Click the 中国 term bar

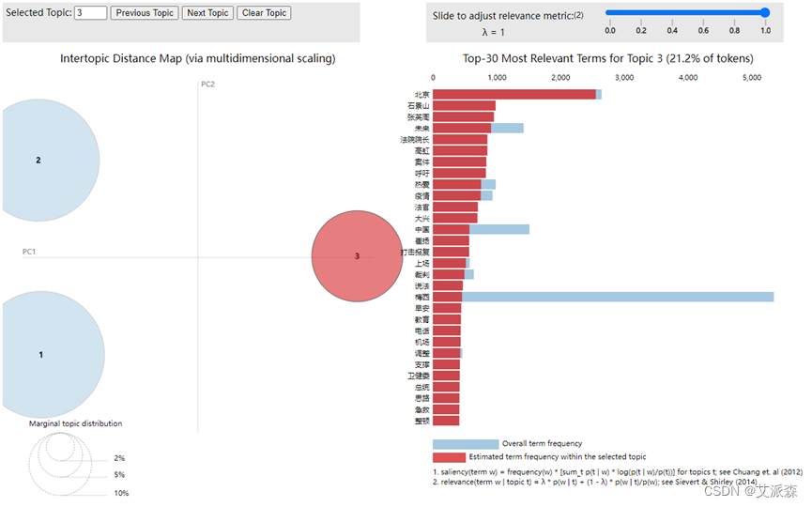pos(481,229)
